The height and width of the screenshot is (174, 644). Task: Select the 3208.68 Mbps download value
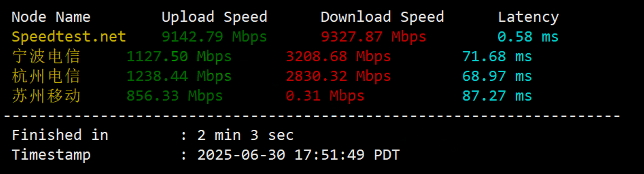click(x=338, y=56)
